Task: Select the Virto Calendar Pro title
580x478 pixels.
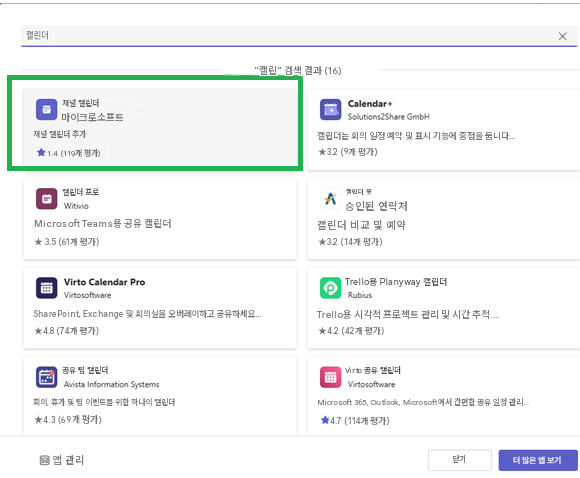Action: [x=104, y=282]
